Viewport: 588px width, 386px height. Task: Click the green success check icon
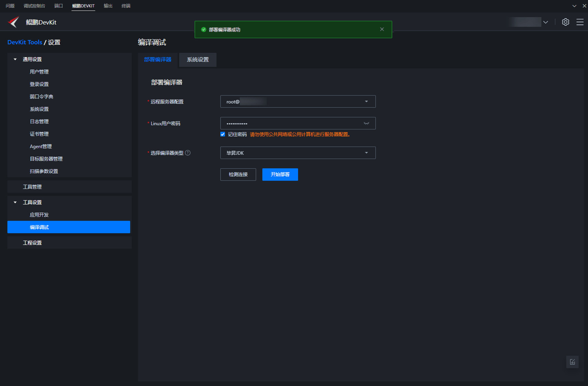click(x=203, y=30)
